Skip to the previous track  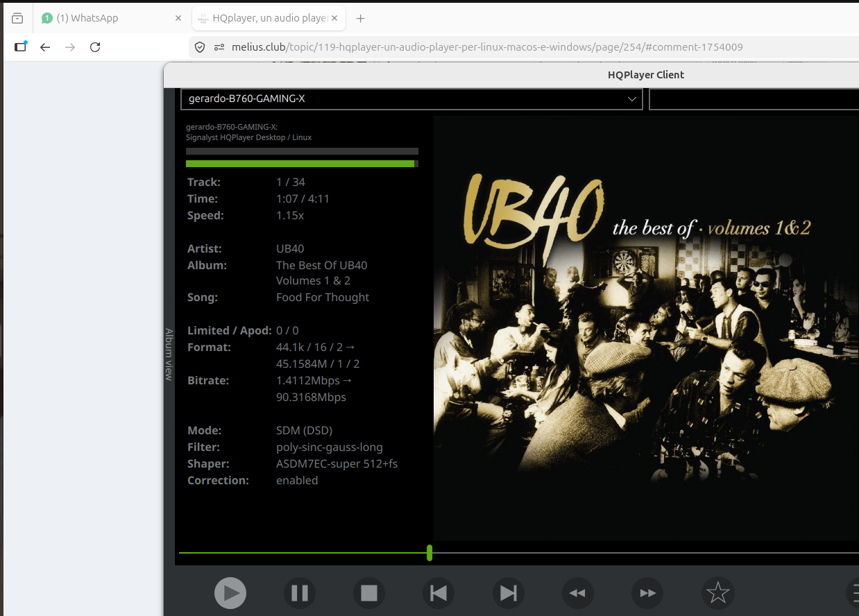click(x=439, y=593)
